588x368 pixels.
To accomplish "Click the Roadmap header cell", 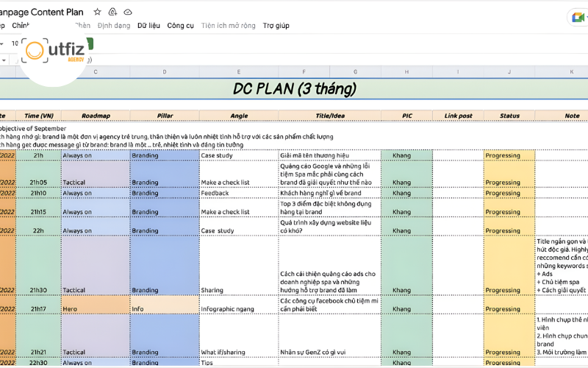I will point(96,116).
